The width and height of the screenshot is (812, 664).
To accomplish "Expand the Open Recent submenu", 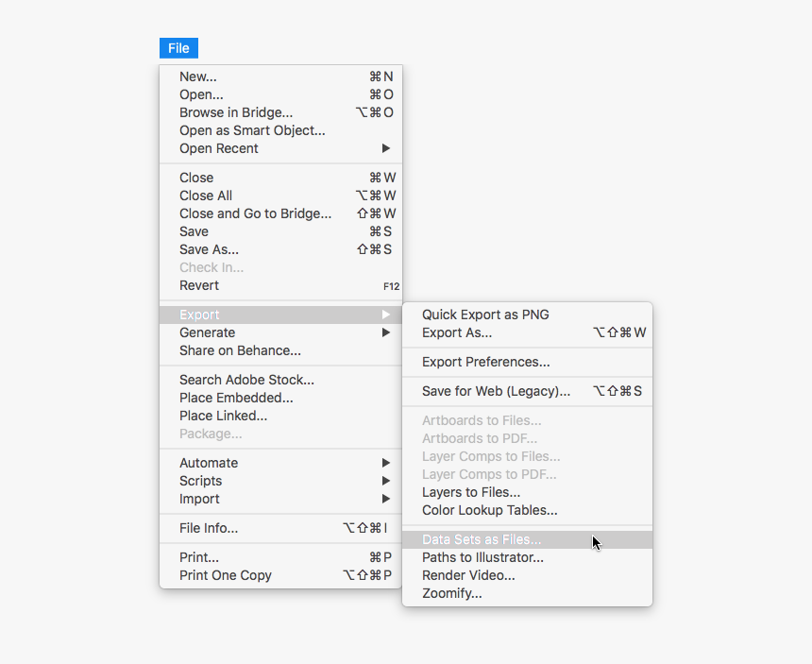I will coord(218,148).
